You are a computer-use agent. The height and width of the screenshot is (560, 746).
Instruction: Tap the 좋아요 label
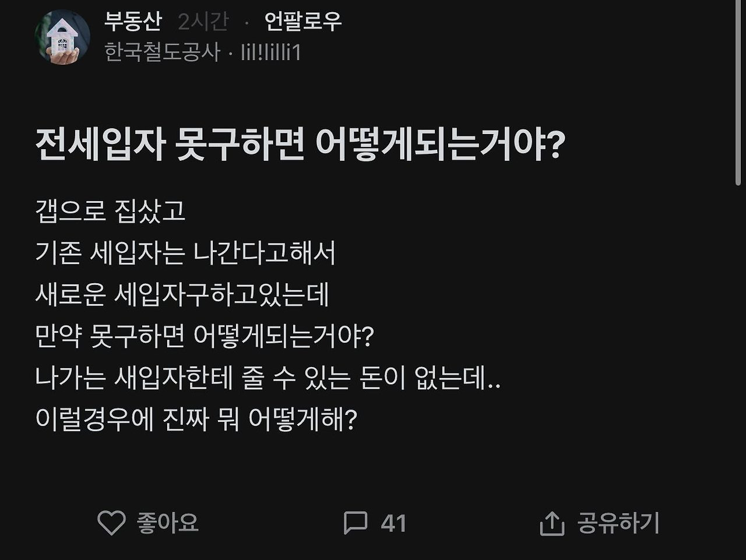pos(168,523)
